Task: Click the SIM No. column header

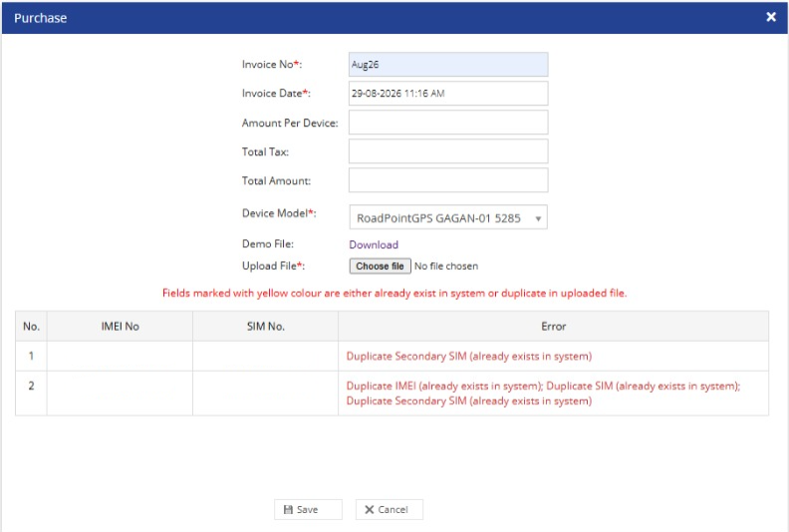Action: 266,326
